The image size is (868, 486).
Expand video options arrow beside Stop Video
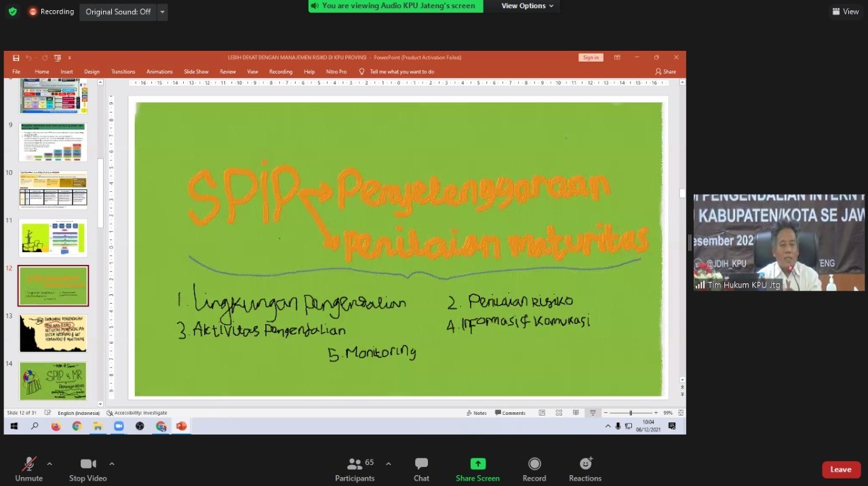[112, 464]
